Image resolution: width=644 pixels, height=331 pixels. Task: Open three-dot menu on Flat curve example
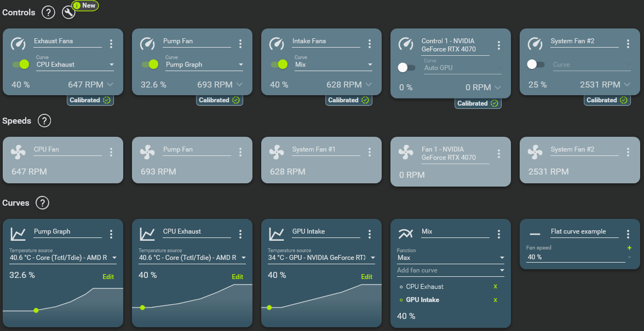coord(628,234)
